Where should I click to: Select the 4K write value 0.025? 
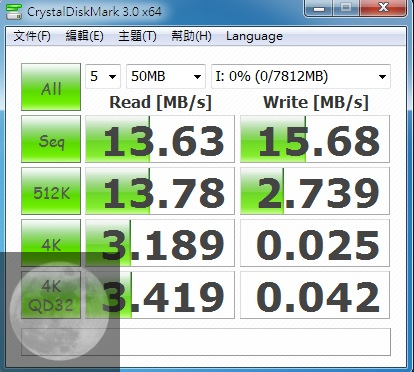point(315,243)
